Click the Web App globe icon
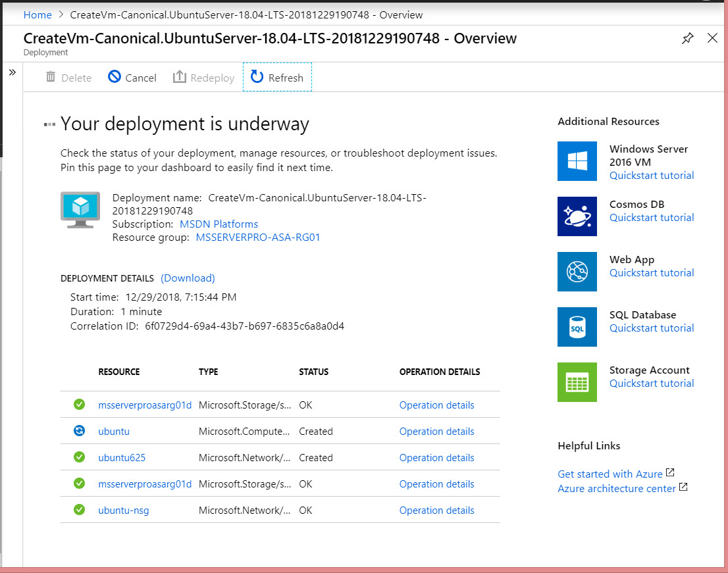 pyautogui.click(x=577, y=272)
